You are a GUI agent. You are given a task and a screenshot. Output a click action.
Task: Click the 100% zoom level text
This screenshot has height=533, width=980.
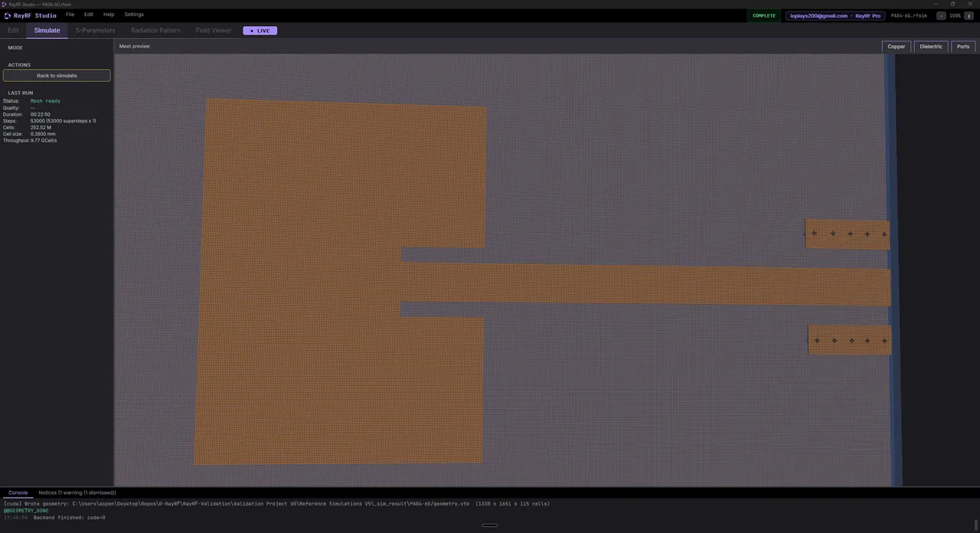coord(955,15)
